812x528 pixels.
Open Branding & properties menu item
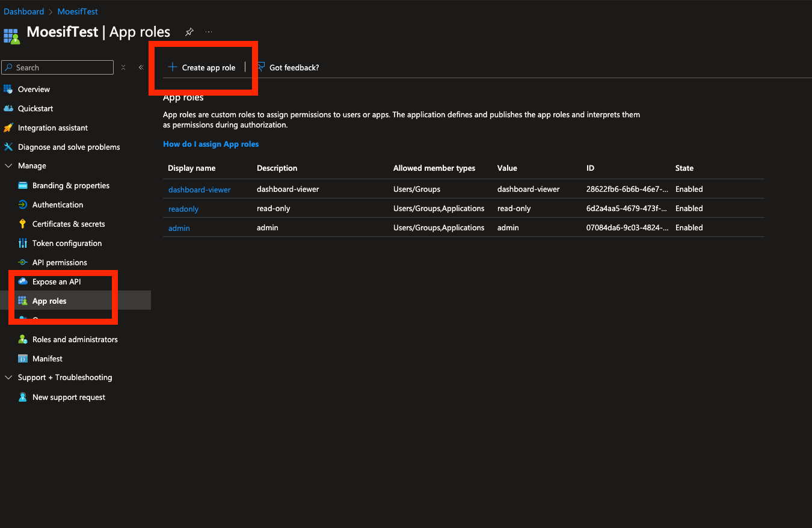[x=70, y=185]
